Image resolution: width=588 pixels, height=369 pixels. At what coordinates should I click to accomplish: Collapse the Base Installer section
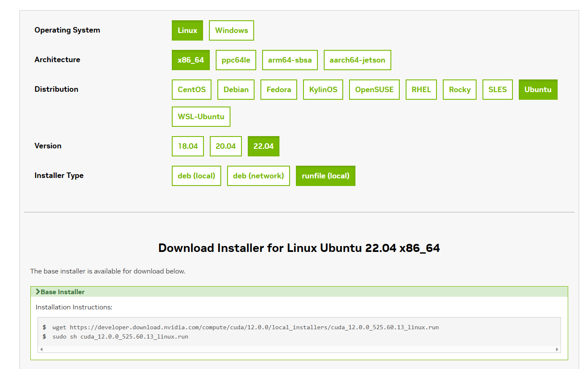click(299, 292)
